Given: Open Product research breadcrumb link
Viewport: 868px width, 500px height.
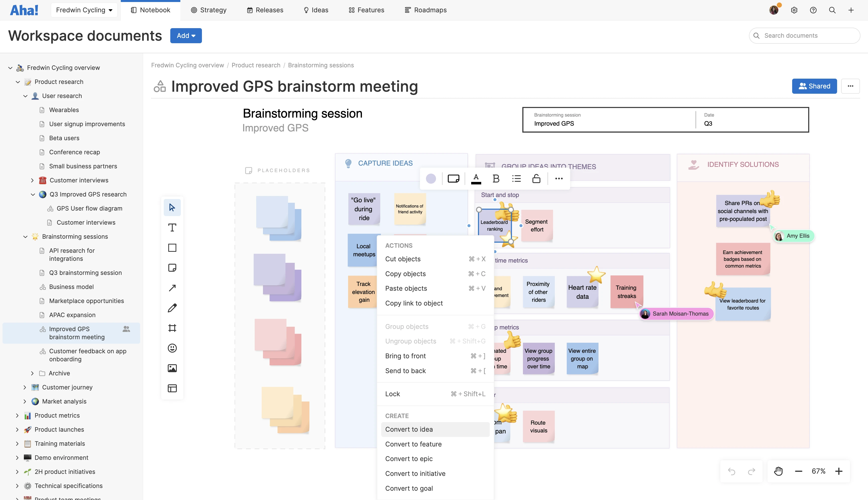Looking at the screenshot, I should tap(256, 65).
